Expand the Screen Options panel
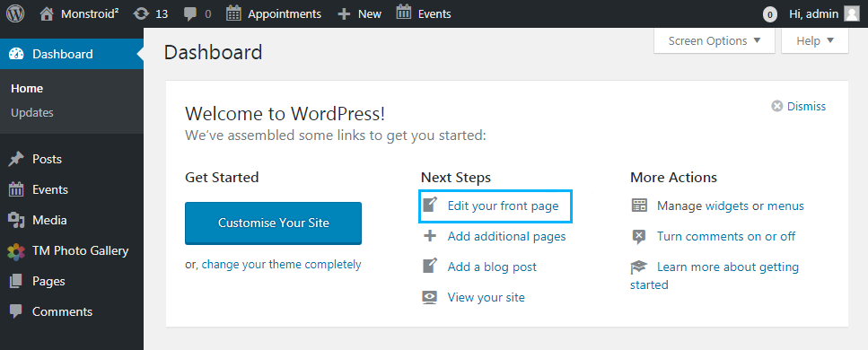This screenshot has height=350, width=868. [715, 41]
